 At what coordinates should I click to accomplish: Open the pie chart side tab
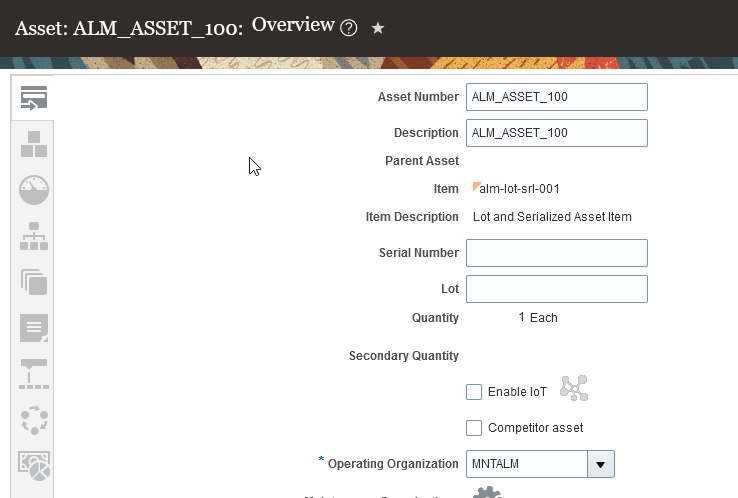(x=34, y=466)
